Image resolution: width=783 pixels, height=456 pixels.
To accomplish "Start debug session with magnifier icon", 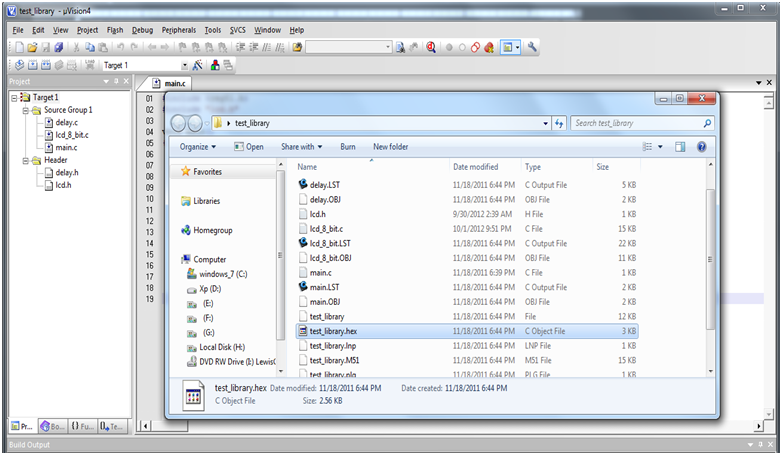I will pos(431,47).
